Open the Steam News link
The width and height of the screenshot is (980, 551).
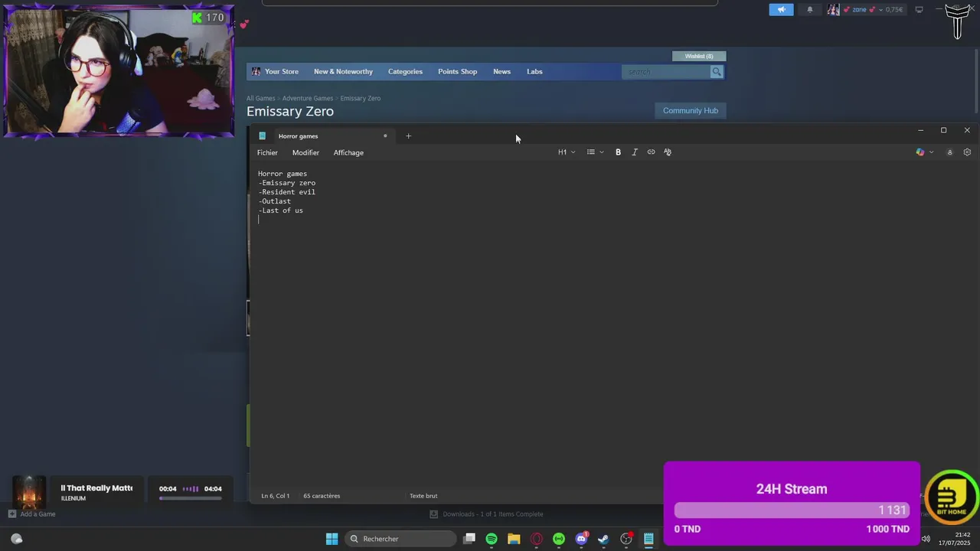(501, 72)
